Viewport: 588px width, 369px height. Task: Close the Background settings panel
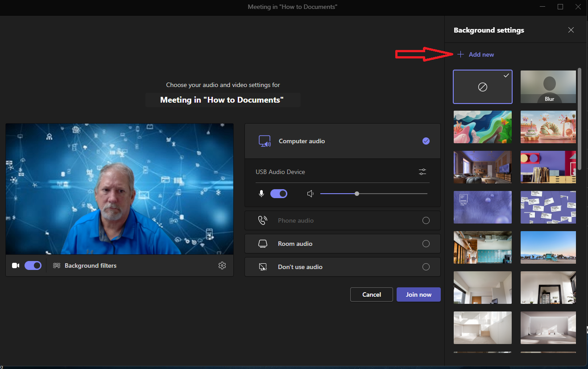click(x=571, y=30)
